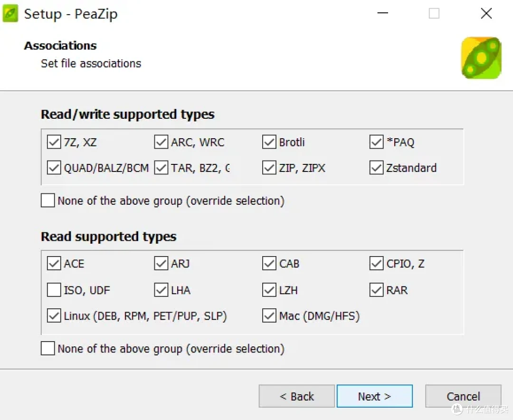Toggle the TAR, BZ2 checkbox
Viewport: 513px width, 420px height.
pyautogui.click(x=161, y=168)
